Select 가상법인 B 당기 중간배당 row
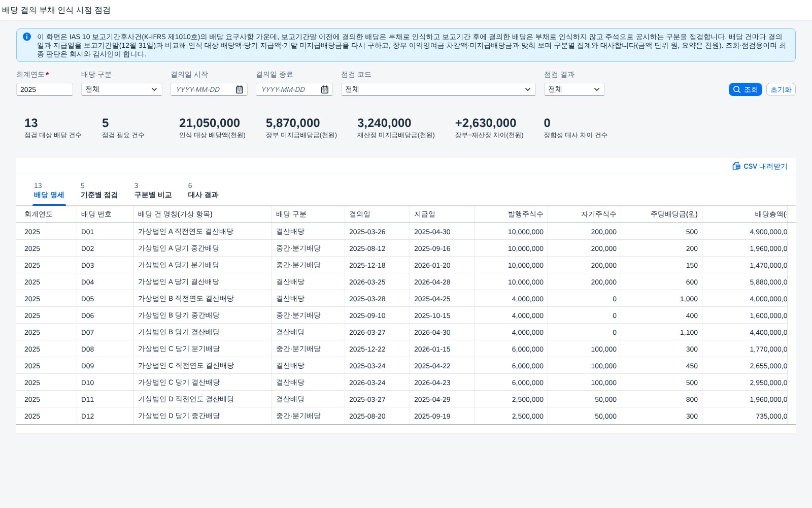Viewport: 812px width, 508px height. pyautogui.click(x=406, y=315)
